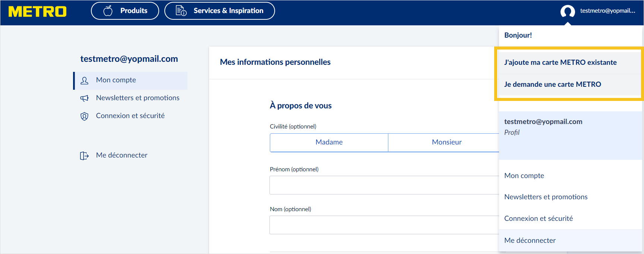Open Mon compte in left sidebar
This screenshot has height=254, width=644.
(x=130, y=80)
